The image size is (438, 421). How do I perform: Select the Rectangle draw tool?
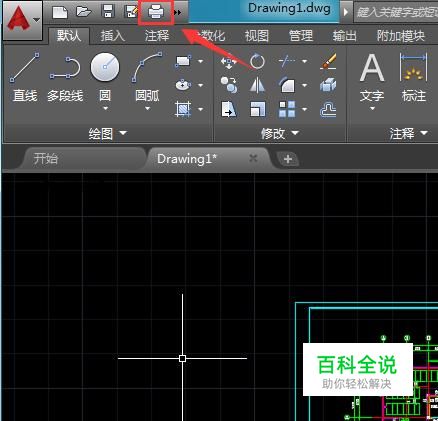tap(183, 61)
